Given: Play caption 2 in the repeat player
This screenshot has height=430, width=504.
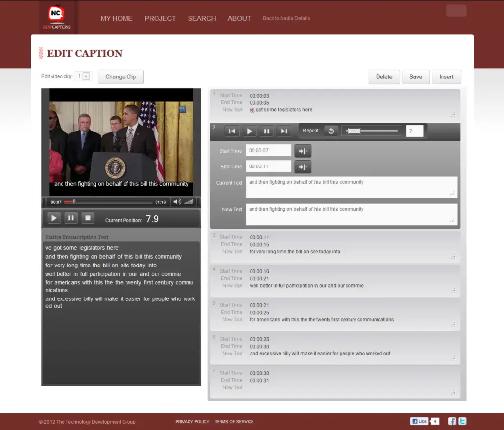Looking at the screenshot, I should [x=250, y=131].
